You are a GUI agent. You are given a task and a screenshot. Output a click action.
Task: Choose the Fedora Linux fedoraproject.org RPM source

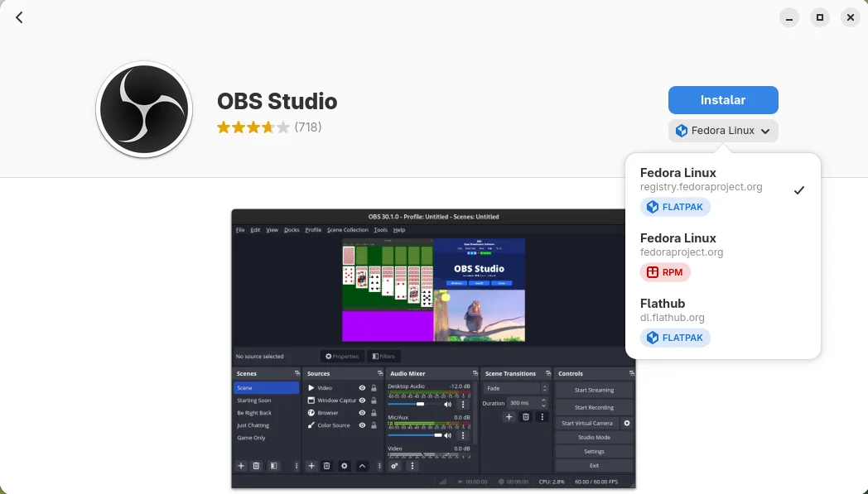pyautogui.click(x=722, y=256)
